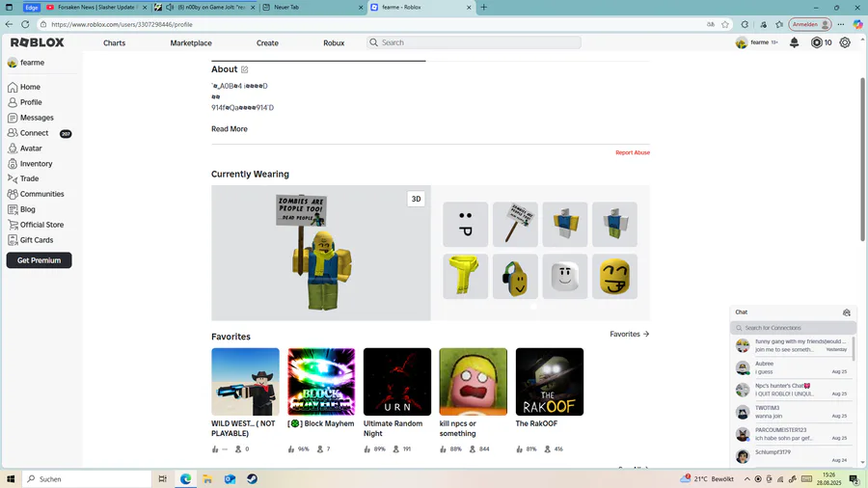868x488 pixels.
Task: Open a new browser tab
Action: tap(484, 7)
